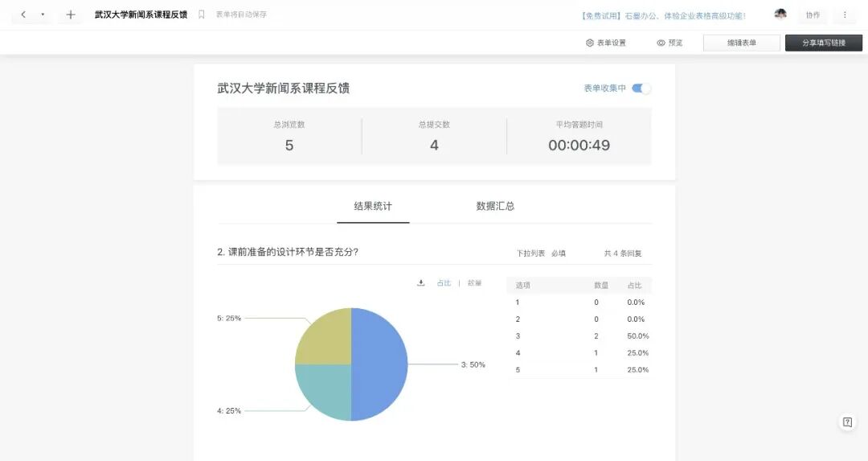This screenshot has width=868, height=461.
Task: Click the 50.0% cell in option 3 row
Action: click(637, 335)
